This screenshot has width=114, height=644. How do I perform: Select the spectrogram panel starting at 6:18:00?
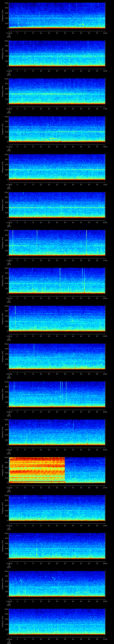(57, 167)
